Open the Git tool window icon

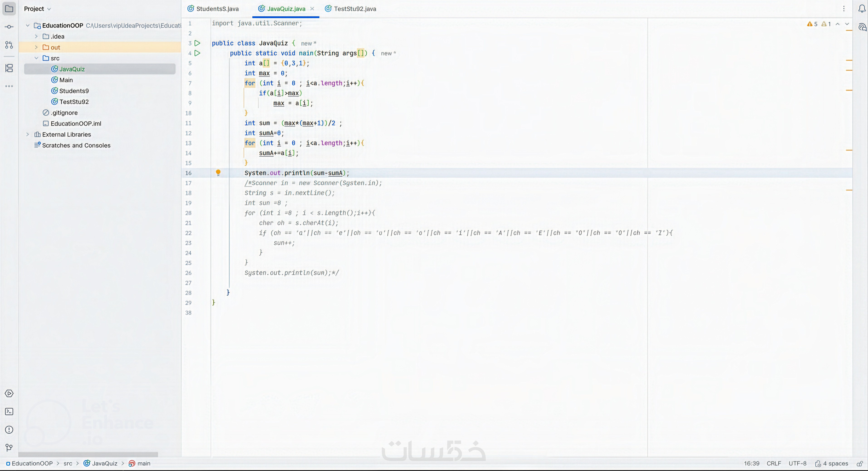point(9,448)
